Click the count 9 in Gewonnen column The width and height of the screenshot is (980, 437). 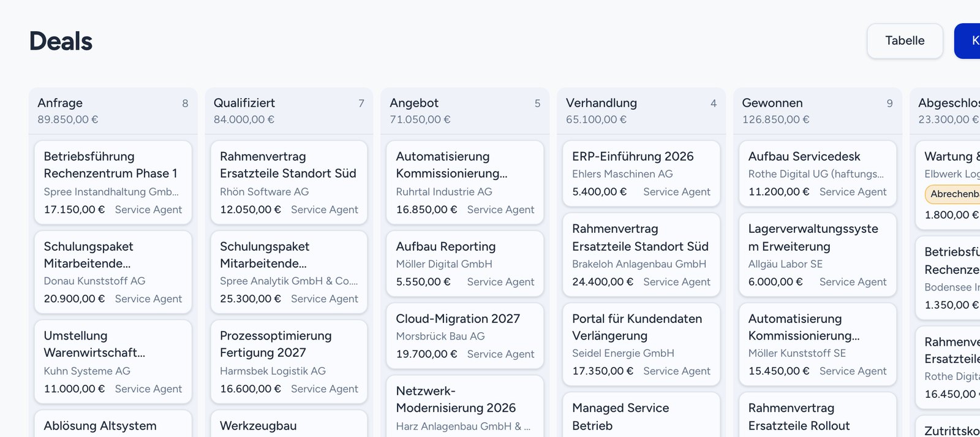pos(889,104)
